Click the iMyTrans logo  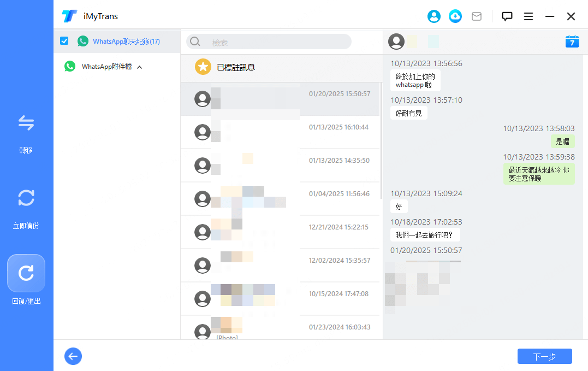tap(69, 16)
